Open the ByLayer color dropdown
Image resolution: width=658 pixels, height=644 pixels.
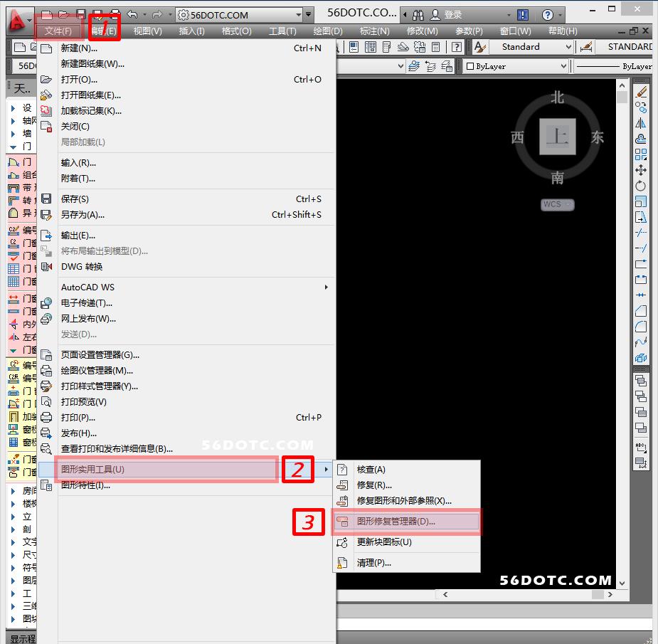click(516, 66)
